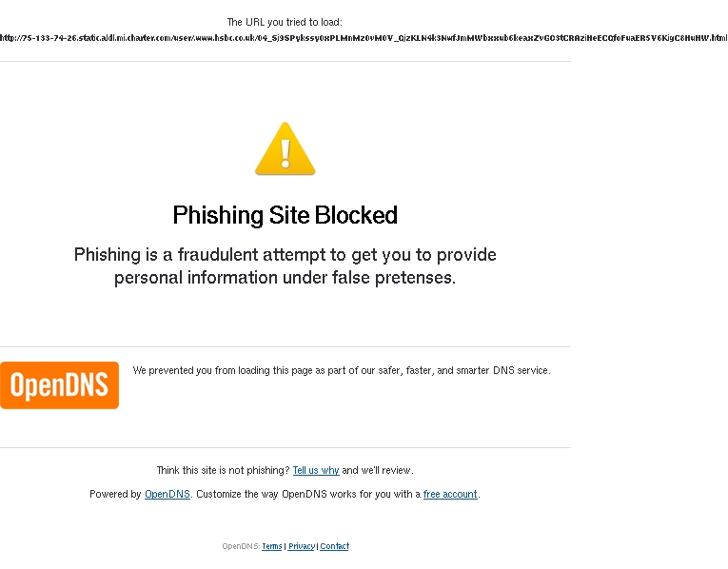The width and height of the screenshot is (728, 569).
Task: Click the yellow warning triangle icon
Action: coord(285,148)
